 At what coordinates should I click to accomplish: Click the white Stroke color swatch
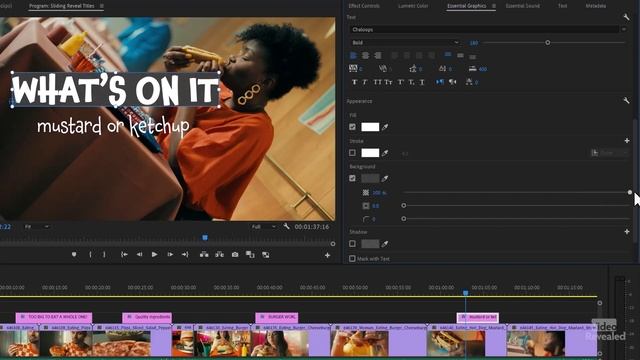370,153
